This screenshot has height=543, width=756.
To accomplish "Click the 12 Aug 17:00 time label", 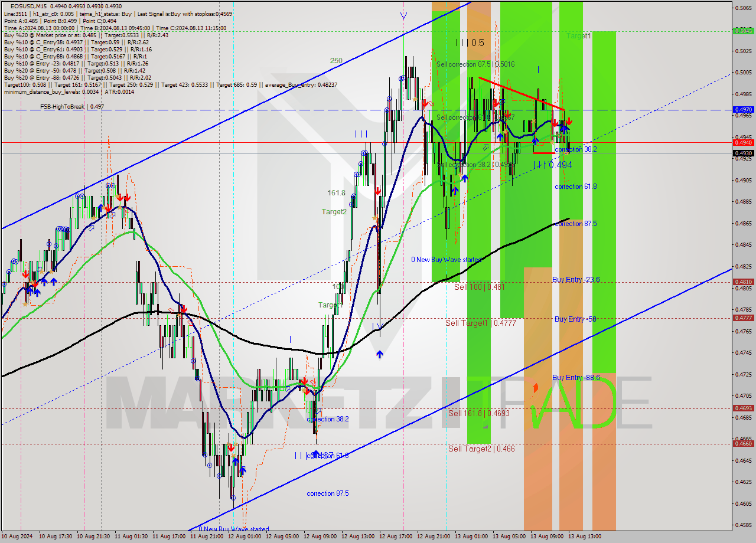I will tap(396, 537).
